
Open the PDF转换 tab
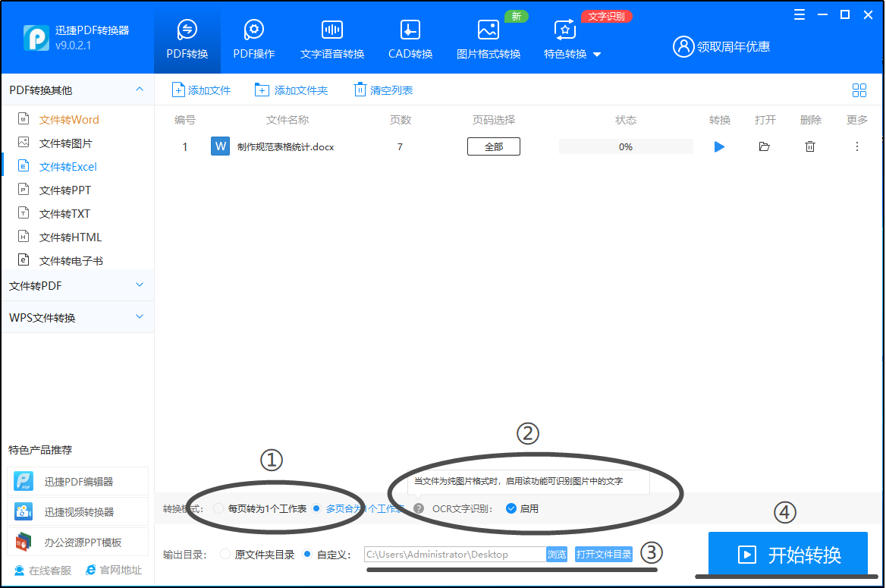click(x=187, y=39)
